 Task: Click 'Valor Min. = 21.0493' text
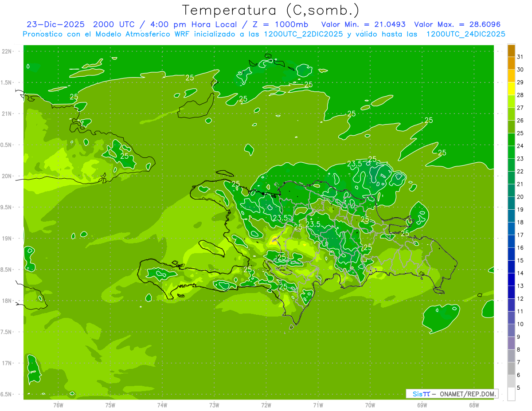pos(363,24)
